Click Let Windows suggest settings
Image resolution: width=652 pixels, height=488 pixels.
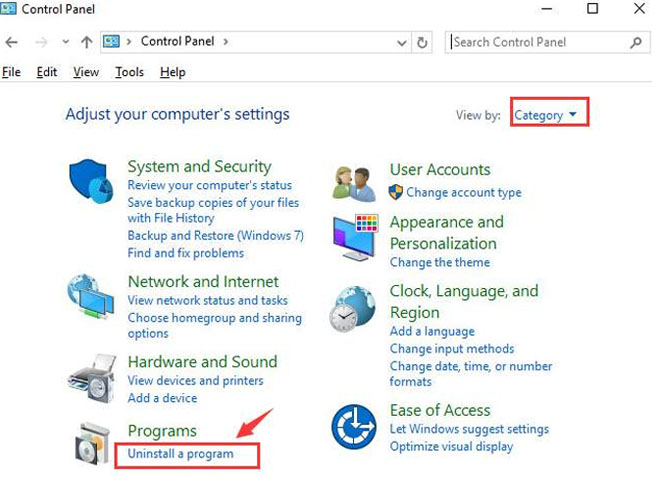point(469,429)
